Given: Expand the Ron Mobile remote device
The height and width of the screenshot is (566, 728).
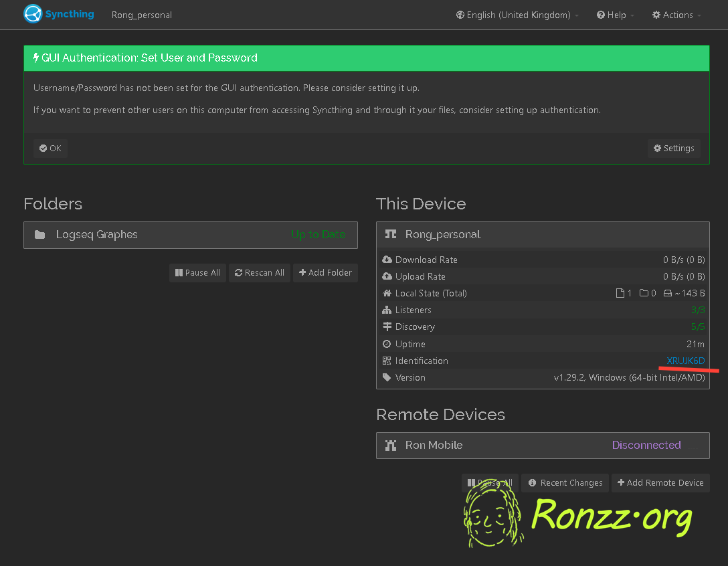Looking at the screenshot, I should pos(543,446).
